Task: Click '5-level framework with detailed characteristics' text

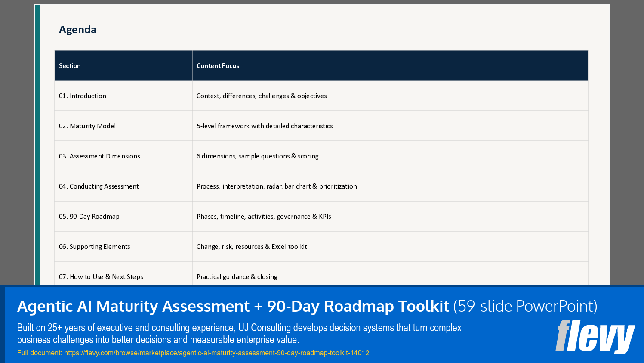Action: (265, 126)
